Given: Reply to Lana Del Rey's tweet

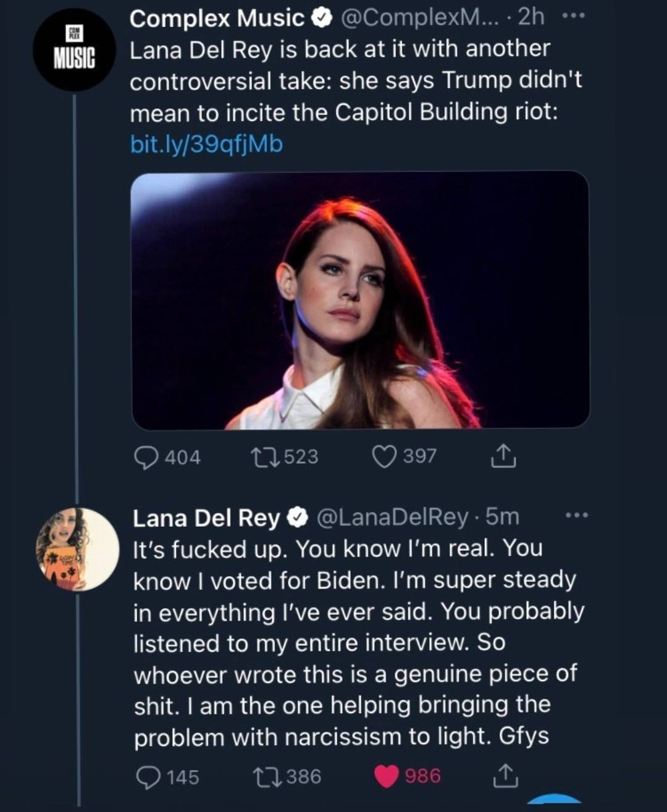Looking at the screenshot, I should (x=148, y=777).
